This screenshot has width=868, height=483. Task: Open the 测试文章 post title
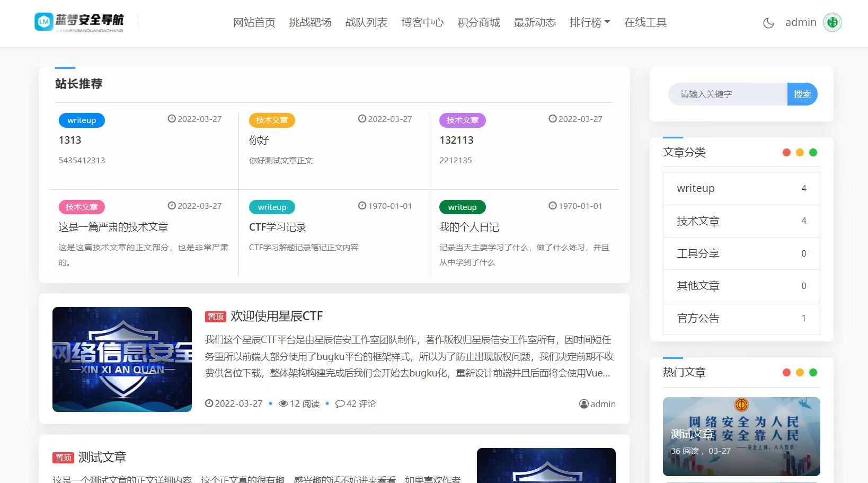tap(102, 457)
